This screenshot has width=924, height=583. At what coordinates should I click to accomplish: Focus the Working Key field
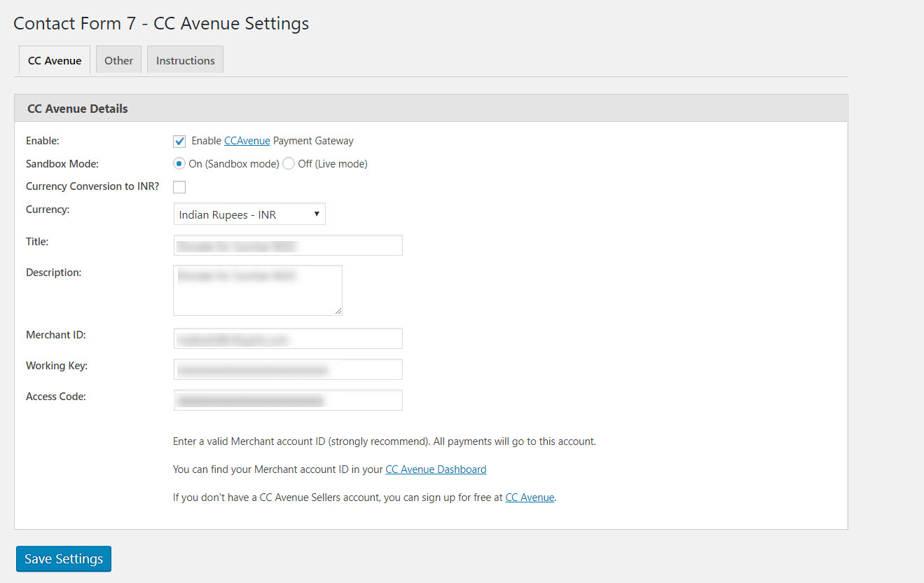click(287, 369)
